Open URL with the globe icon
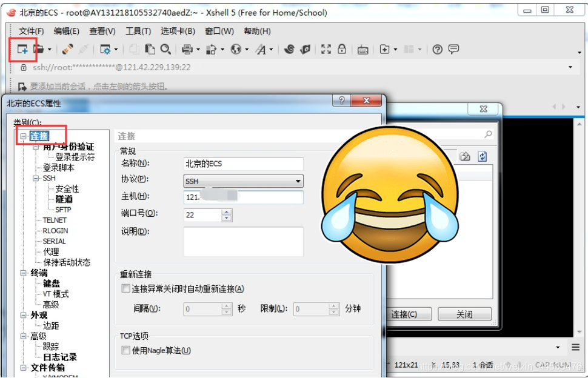This screenshot has height=378, width=588. click(x=235, y=50)
